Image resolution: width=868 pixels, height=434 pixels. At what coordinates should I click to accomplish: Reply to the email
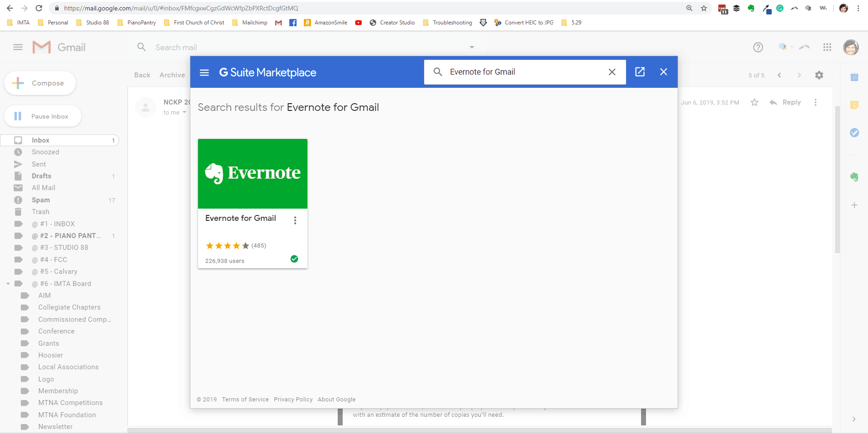pos(785,102)
